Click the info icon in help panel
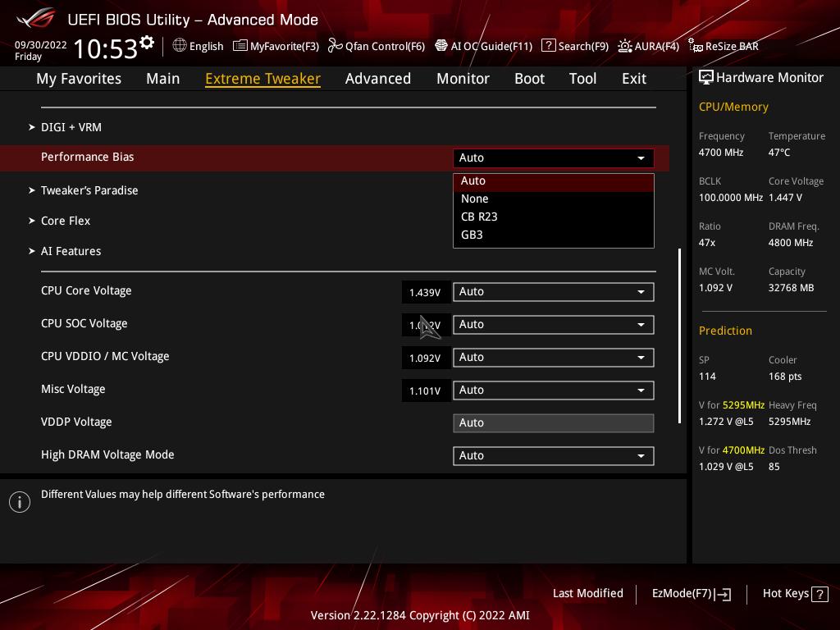Screen dimensions: 840x630 pyautogui.click(x=20, y=502)
